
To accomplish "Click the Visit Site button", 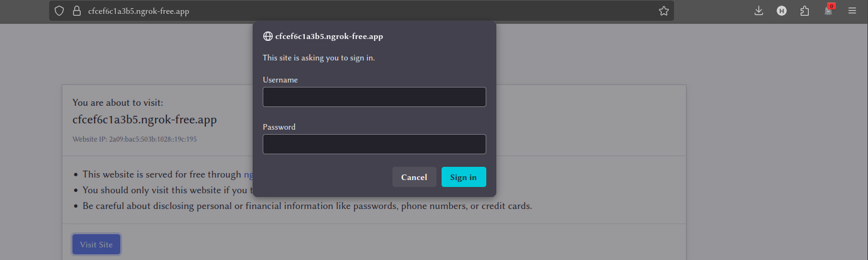I will click(96, 244).
